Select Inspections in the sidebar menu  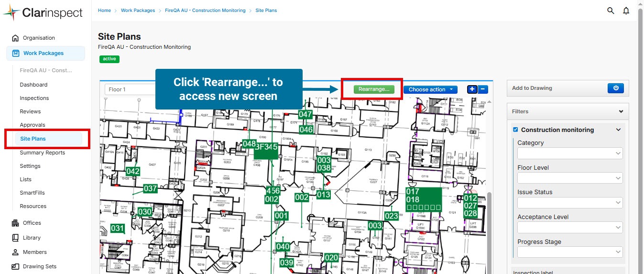pos(34,98)
